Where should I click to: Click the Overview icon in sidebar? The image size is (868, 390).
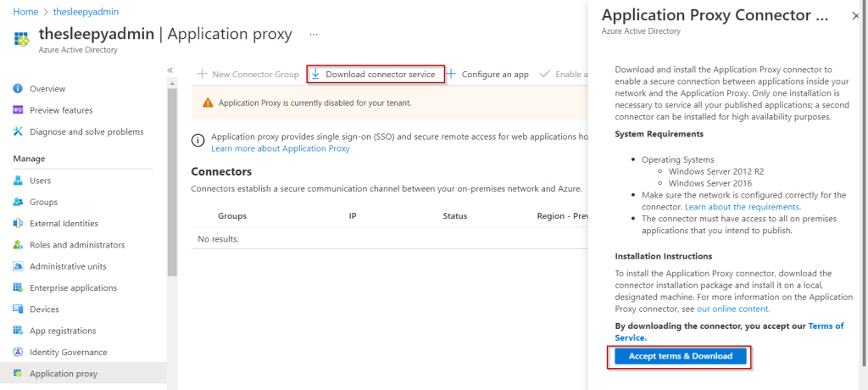tap(19, 89)
